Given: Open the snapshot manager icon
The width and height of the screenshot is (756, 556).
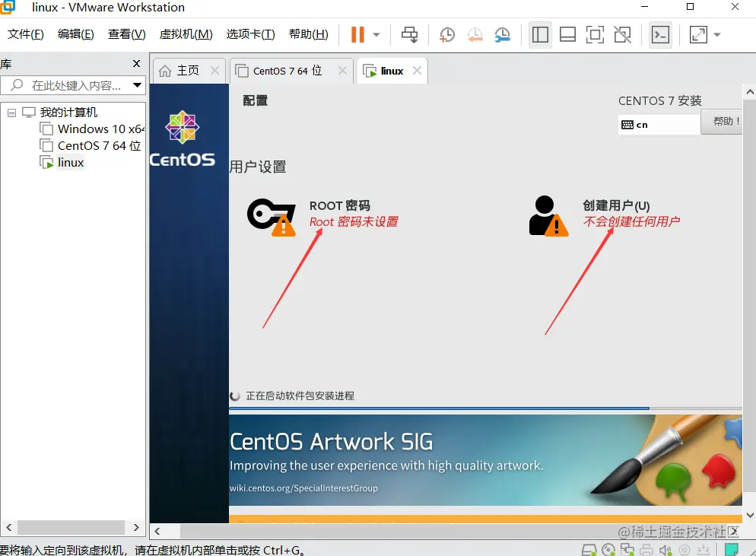Looking at the screenshot, I should [503, 35].
